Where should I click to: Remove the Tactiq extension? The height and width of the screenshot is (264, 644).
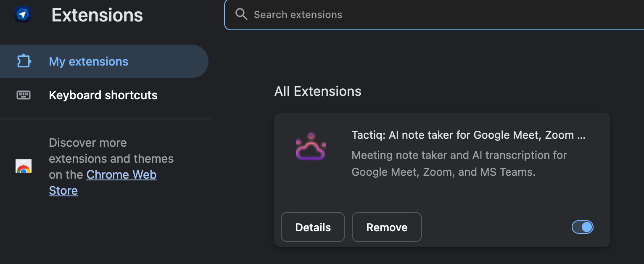(x=387, y=227)
